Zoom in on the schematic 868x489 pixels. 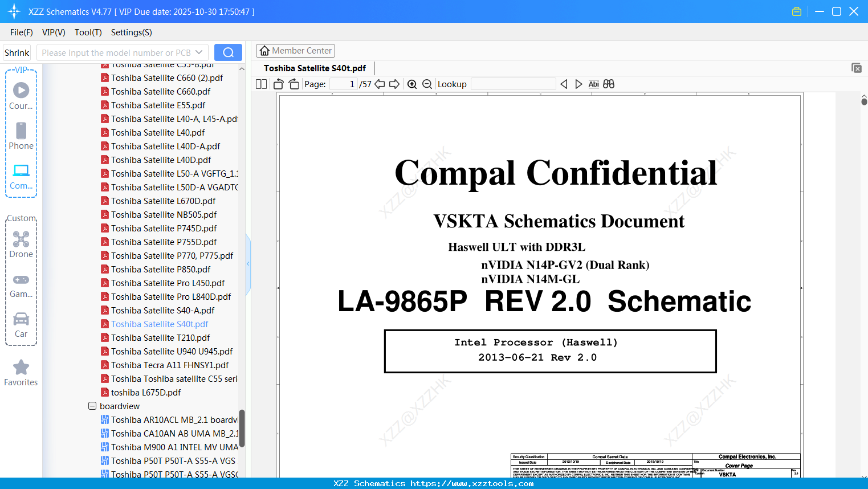click(412, 84)
